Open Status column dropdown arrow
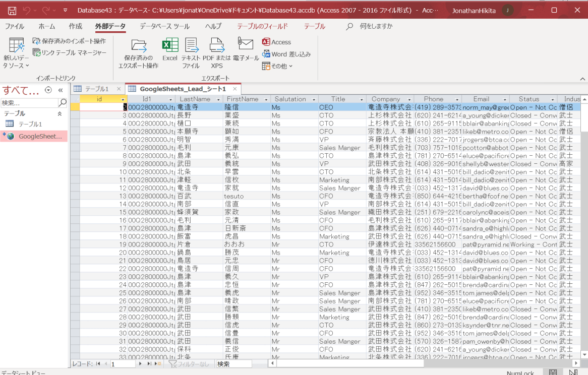Image resolution: width=588 pixels, height=375 pixels. point(552,99)
